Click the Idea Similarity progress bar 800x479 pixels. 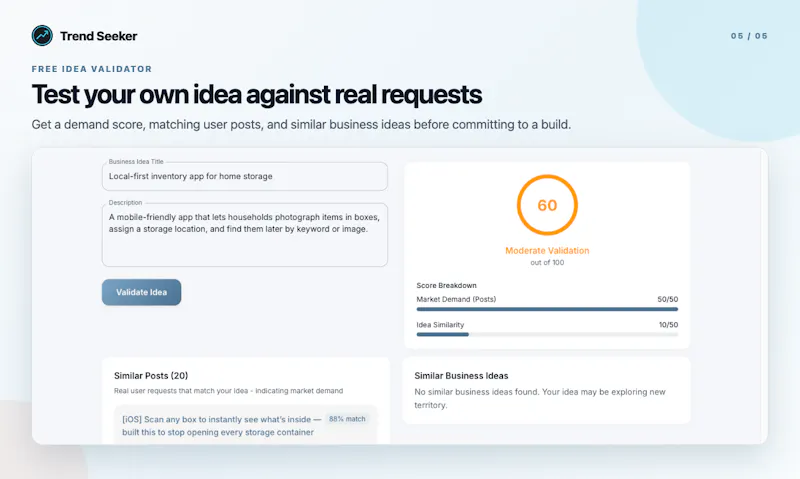pyautogui.click(x=547, y=335)
